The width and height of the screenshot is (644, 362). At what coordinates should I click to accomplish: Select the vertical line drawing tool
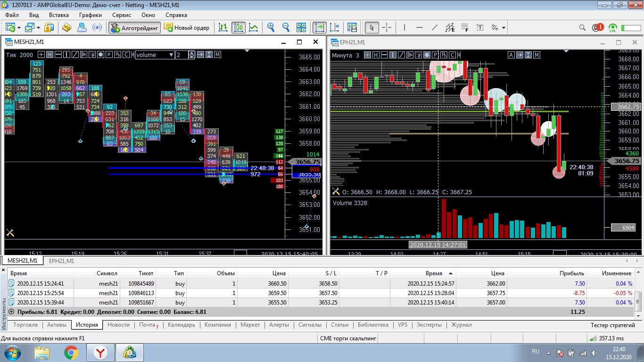pyautogui.click(x=404, y=27)
